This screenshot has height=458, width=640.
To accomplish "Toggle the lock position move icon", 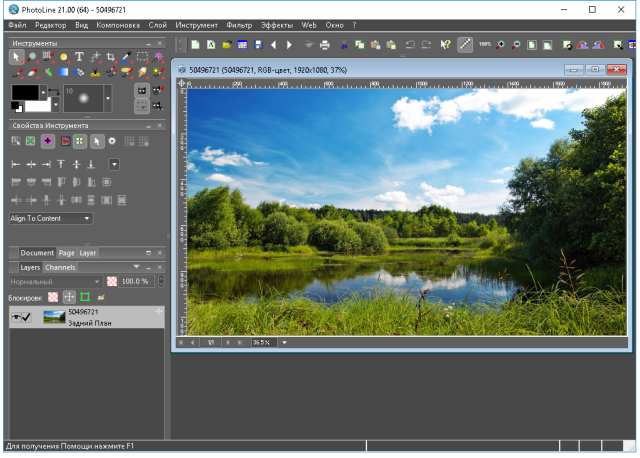I will pos(69,297).
